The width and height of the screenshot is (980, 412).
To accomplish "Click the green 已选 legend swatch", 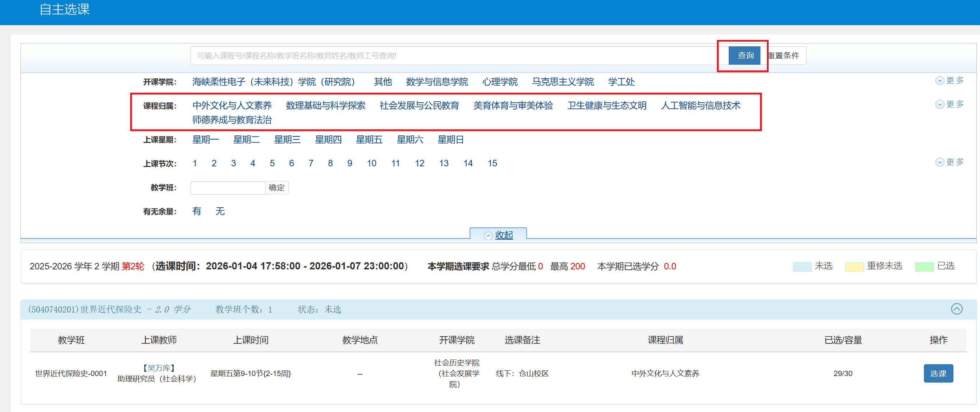I will [924, 267].
